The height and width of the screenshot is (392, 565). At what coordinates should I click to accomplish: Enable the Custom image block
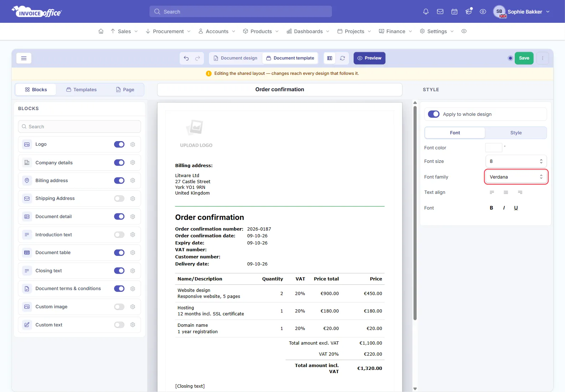(x=119, y=307)
